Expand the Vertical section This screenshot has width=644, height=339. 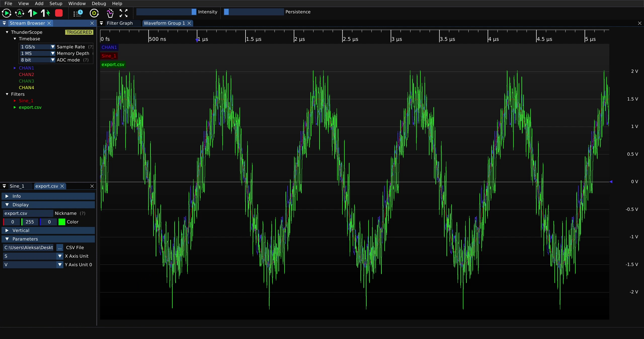(48, 230)
